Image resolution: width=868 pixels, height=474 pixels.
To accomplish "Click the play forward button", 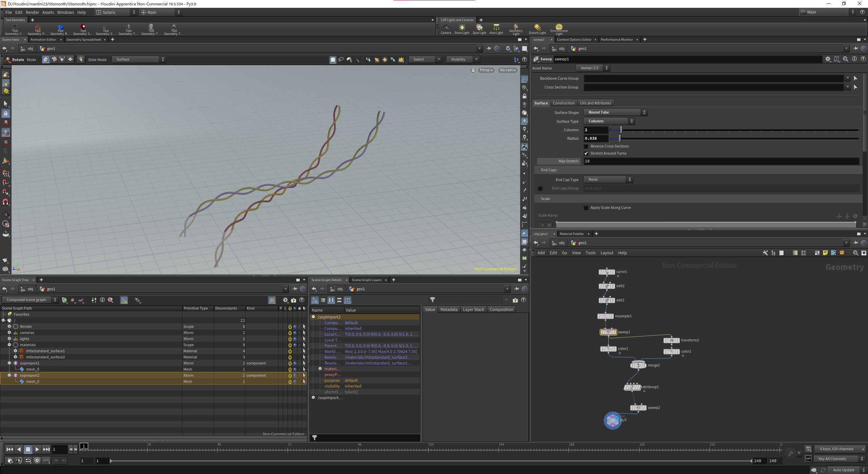I will click(37, 449).
